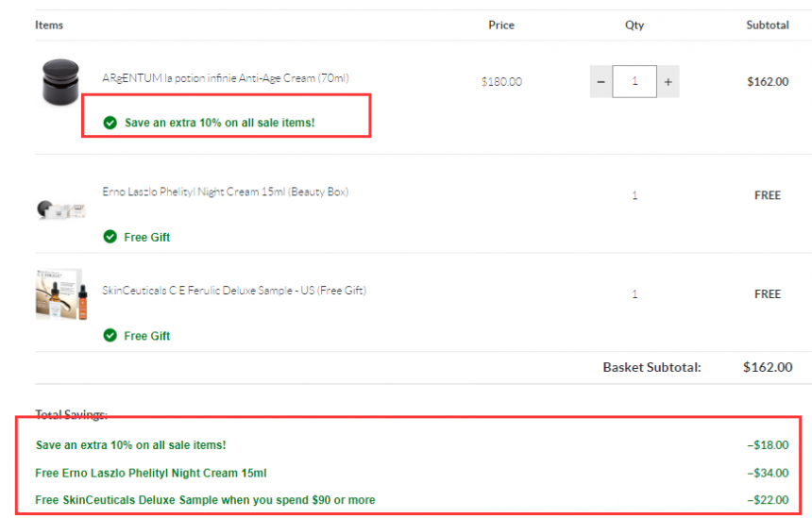Viewport: 812px width, 518px height.
Task: Open Erno Laszlo Phelityl Night Cream link
Action: coord(225,192)
